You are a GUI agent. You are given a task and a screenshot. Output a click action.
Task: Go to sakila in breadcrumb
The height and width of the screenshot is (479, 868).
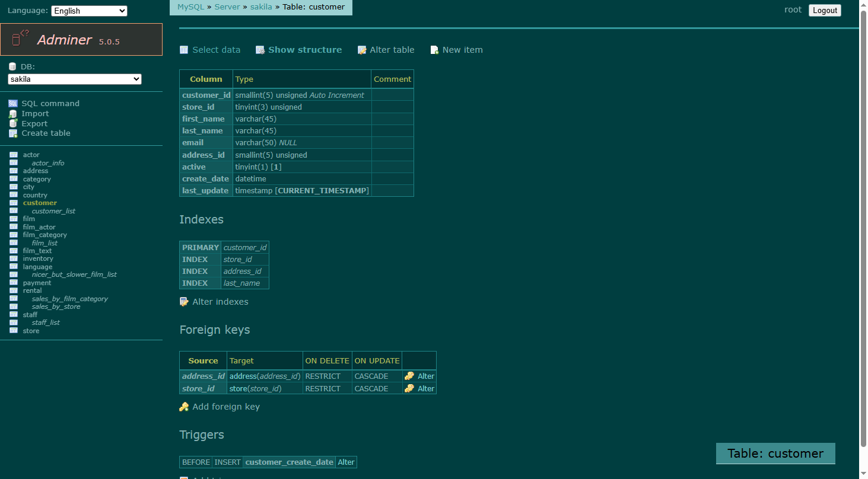pyautogui.click(x=262, y=7)
